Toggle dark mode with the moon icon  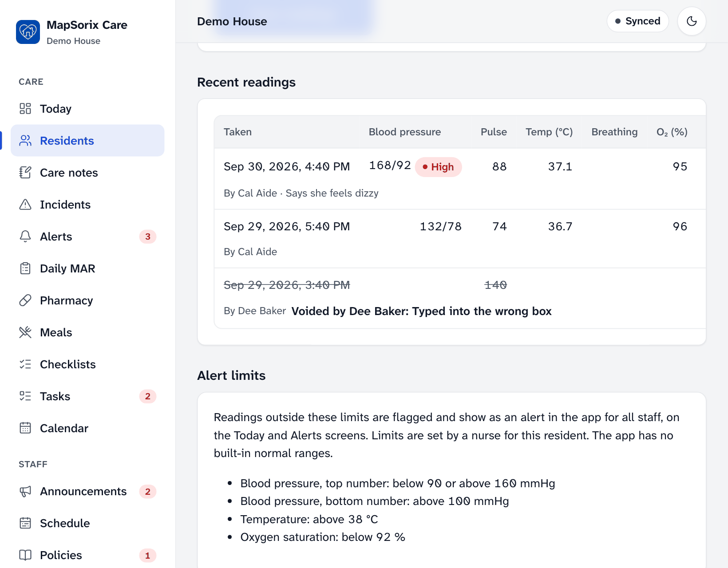coord(692,21)
